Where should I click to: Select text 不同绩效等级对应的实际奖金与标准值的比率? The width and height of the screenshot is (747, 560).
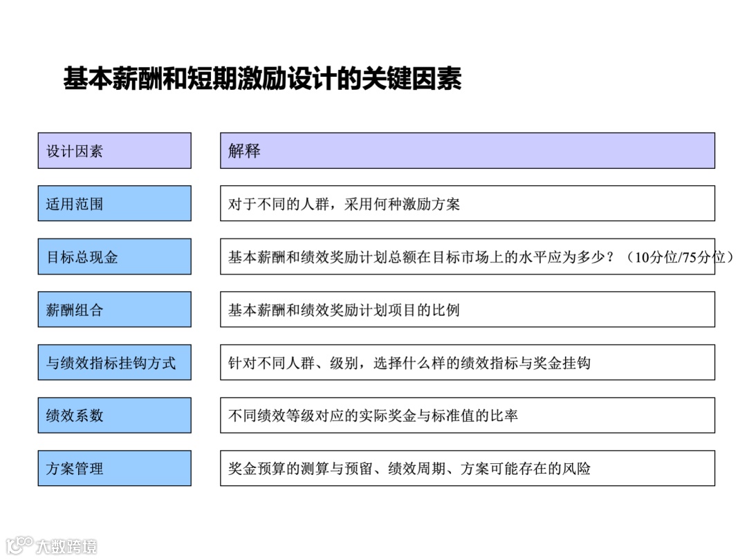click(373, 416)
